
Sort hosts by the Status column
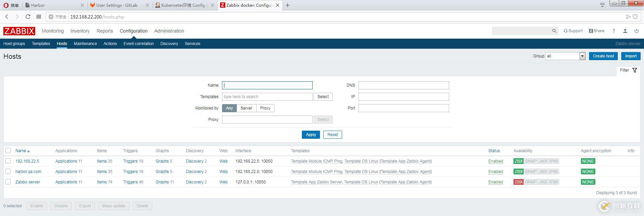pos(494,151)
